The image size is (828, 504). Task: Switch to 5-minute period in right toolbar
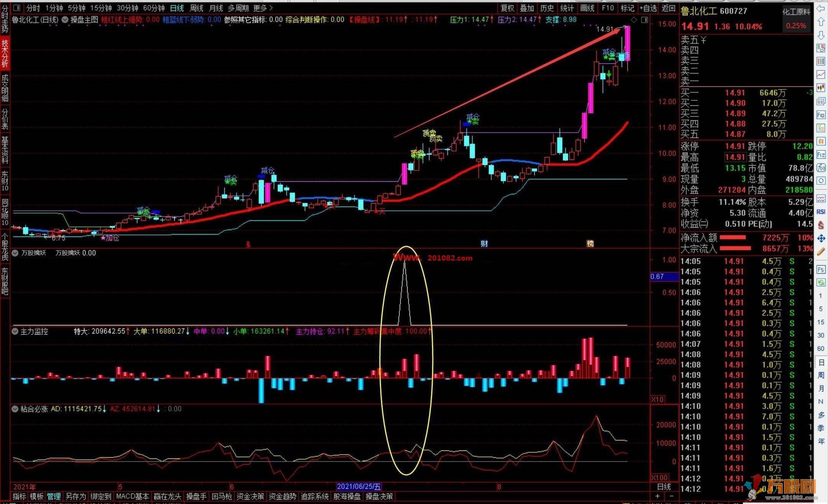click(x=821, y=309)
